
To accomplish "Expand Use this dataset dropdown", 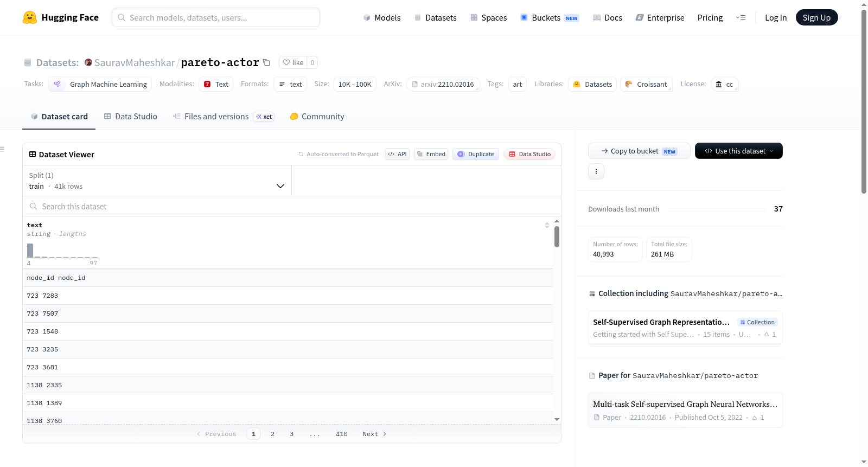I will point(738,151).
